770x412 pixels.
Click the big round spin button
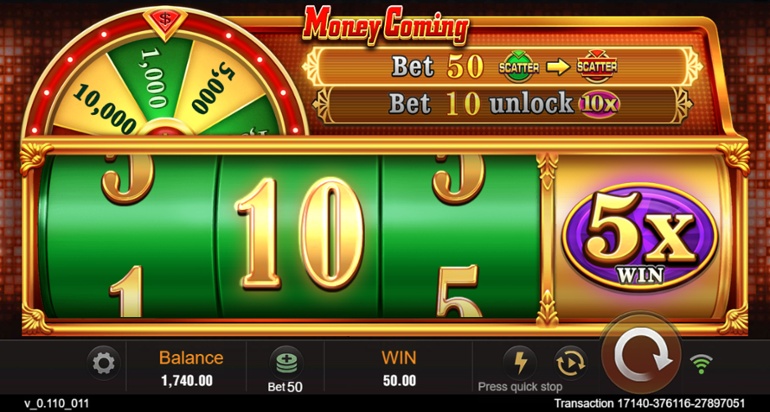coord(642,356)
